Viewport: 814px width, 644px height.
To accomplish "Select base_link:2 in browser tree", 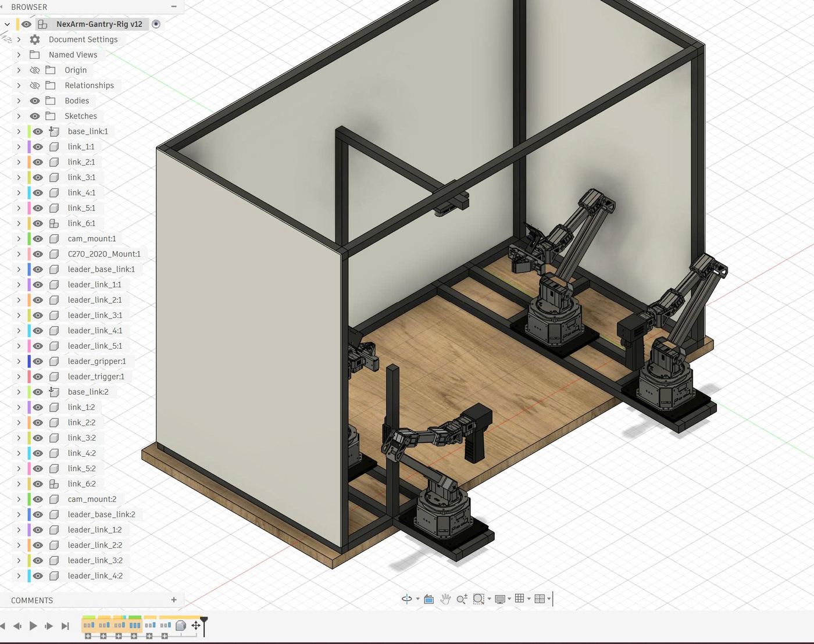I will tap(88, 392).
